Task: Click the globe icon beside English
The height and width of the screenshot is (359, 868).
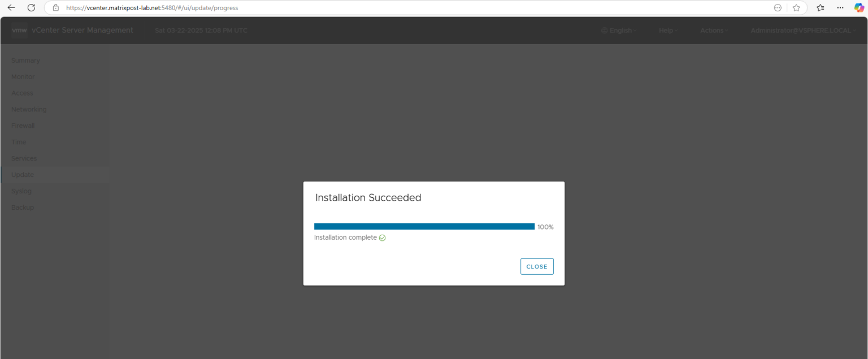Action: pos(604,31)
